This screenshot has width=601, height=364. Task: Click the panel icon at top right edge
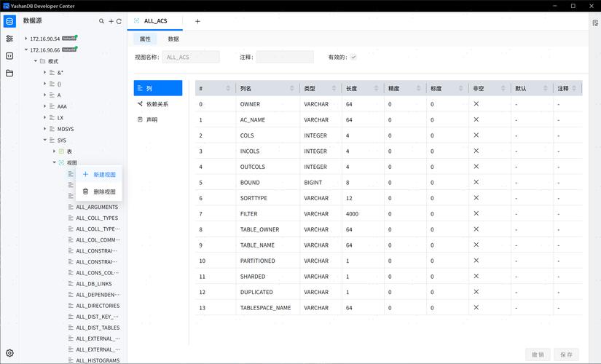(x=595, y=23)
